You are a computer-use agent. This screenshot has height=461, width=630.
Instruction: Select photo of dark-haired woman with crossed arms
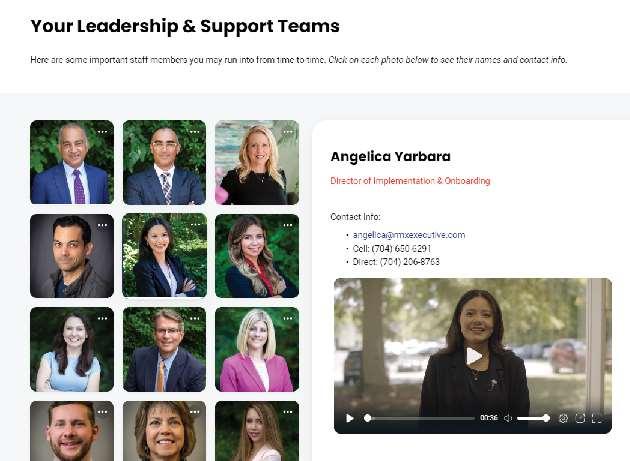pyautogui.click(x=164, y=256)
